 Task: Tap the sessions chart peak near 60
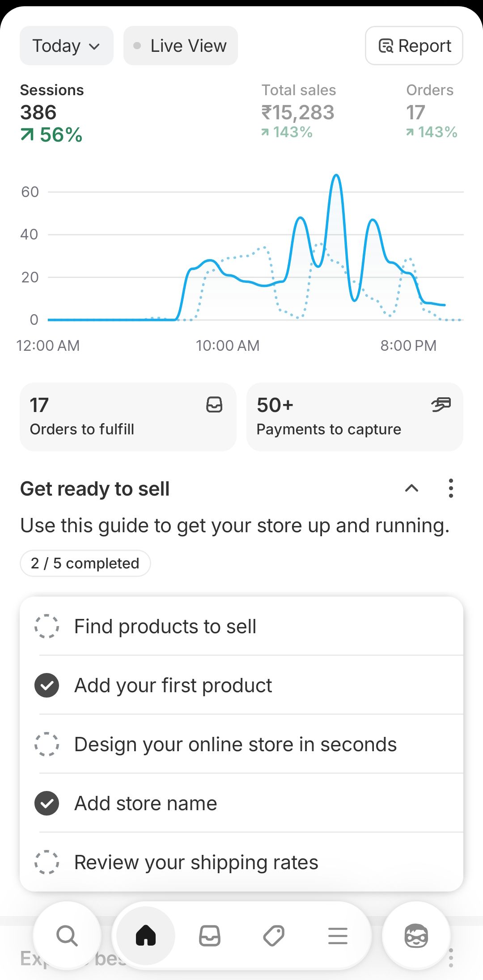(336, 177)
